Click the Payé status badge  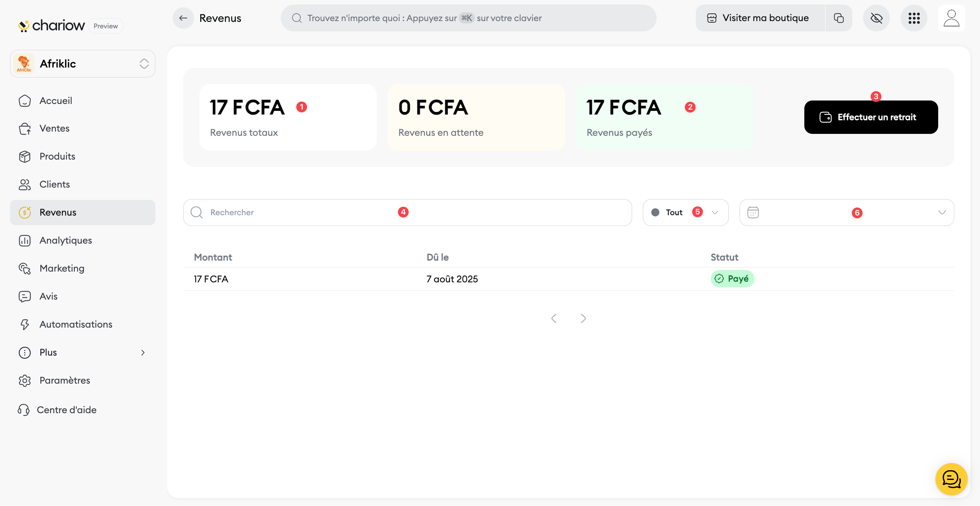click(x=732, y=279)
